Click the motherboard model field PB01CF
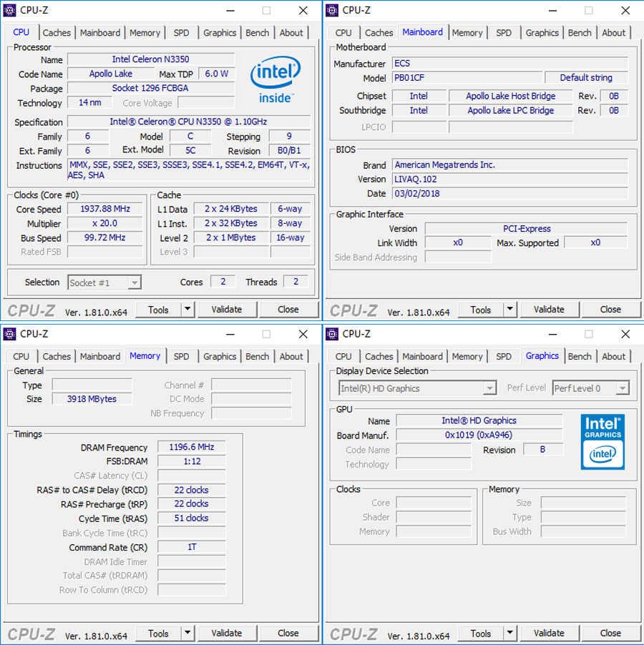This screenshot has height=645, width=644. [467, 78]
